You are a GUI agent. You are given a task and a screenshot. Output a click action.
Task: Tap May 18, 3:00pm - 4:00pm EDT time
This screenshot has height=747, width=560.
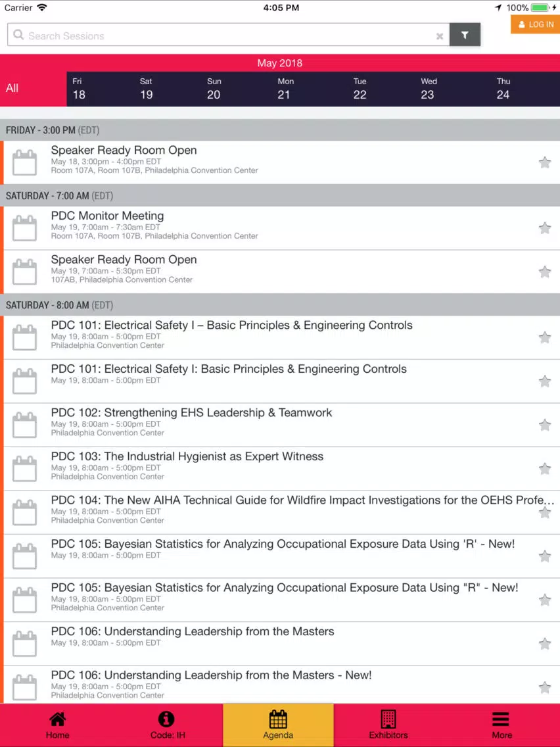tap(106, 162)
